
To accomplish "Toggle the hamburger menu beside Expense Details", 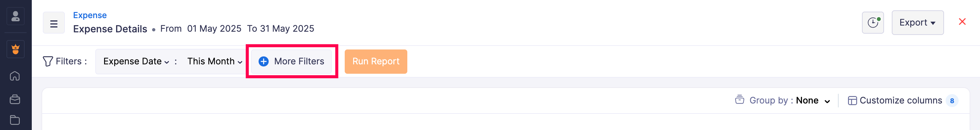I will coord(54,24).
